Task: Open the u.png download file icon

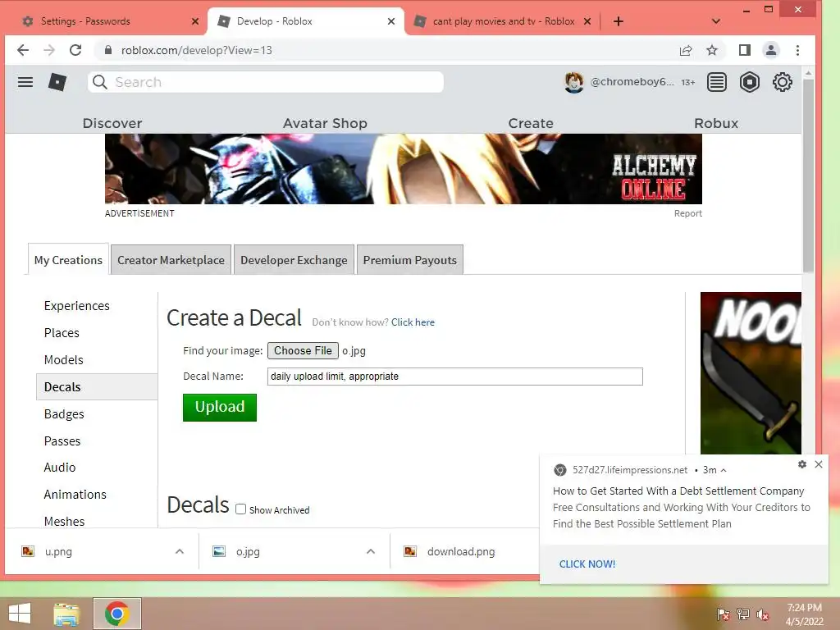Action: tap(28, 551)
